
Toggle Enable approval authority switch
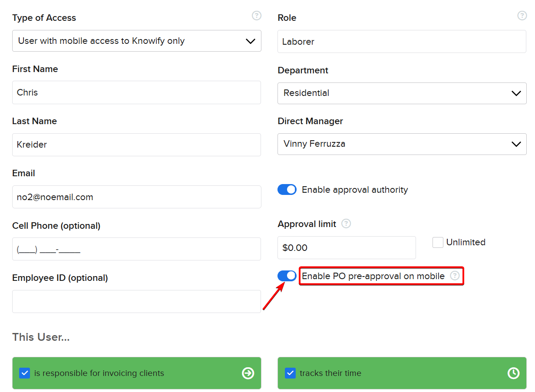click(287, 190)
